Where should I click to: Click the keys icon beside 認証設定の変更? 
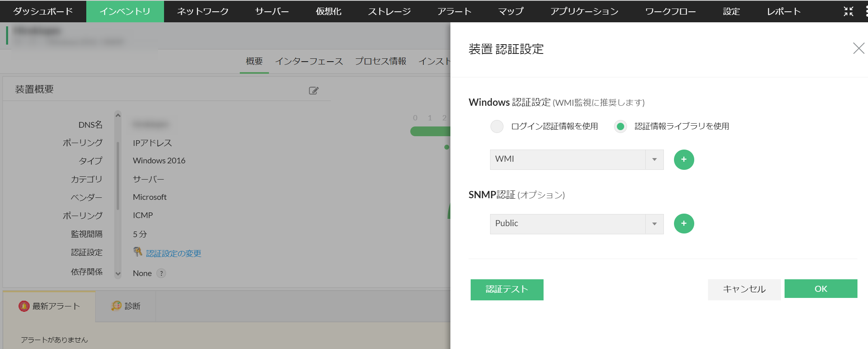click(x=138, y=252)
